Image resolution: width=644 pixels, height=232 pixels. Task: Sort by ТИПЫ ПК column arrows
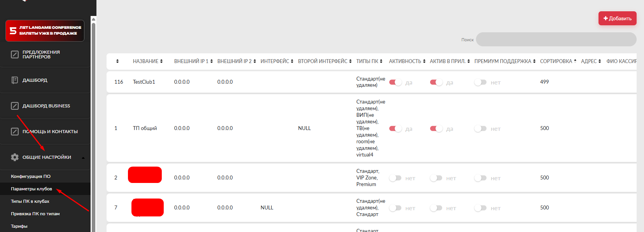[381, 61]
